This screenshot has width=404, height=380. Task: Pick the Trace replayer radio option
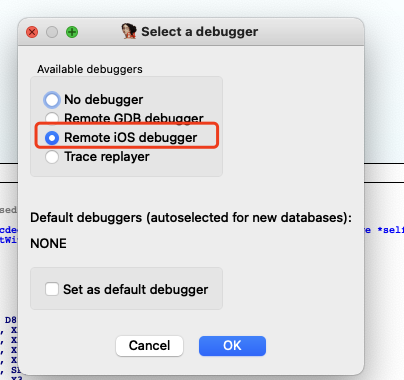pyautogui.click(x=52, y=157)
